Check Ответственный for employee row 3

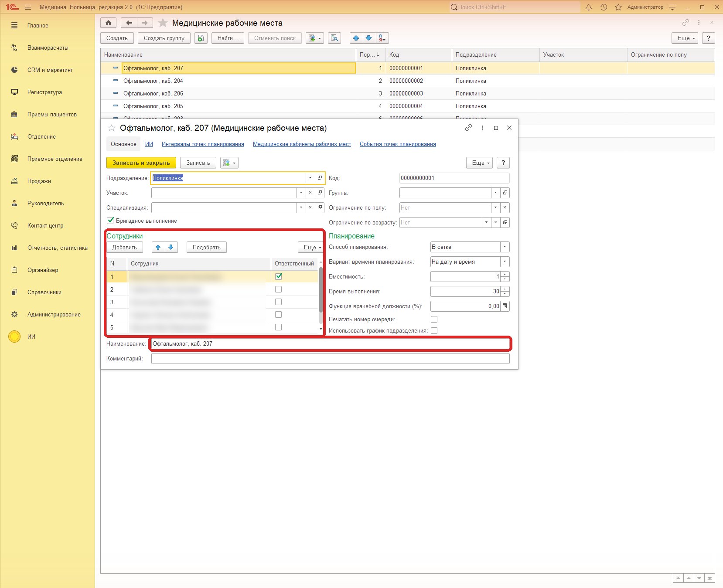point(279,302)
